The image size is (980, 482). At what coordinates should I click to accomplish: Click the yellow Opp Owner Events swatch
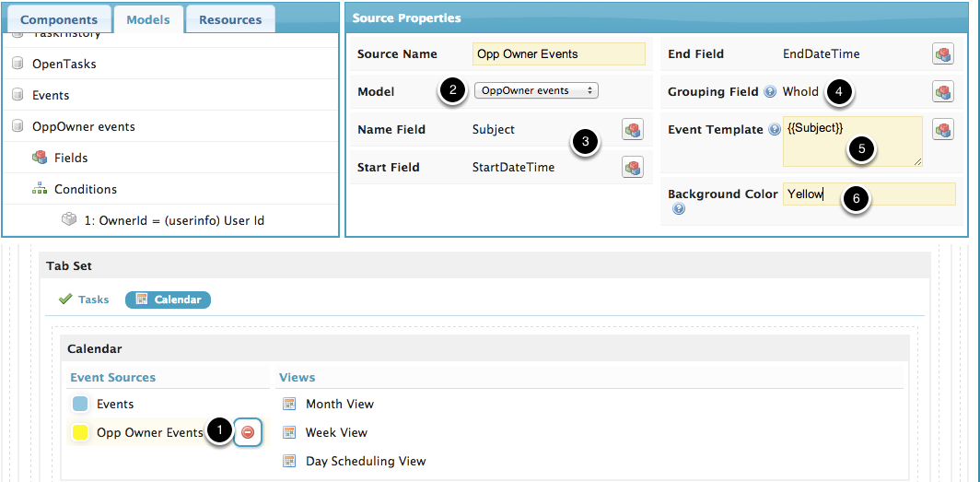80,432
